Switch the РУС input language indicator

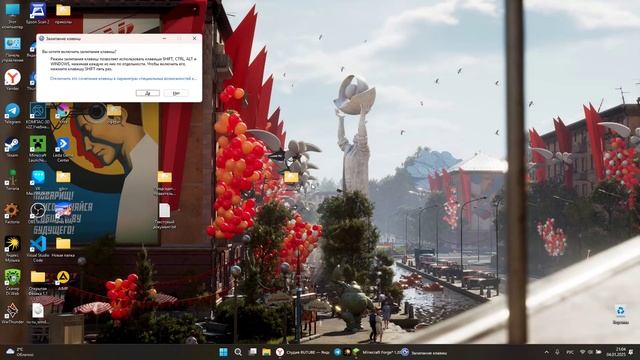570,352
